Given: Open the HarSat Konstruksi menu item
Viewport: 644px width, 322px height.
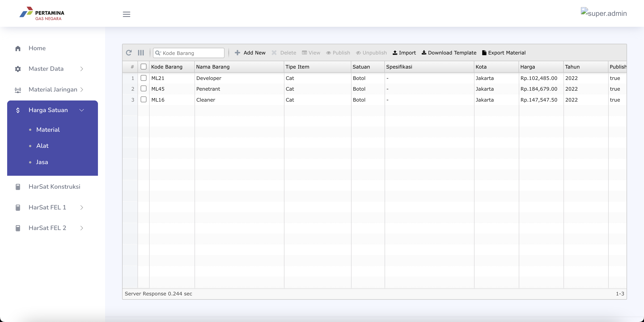Looking at the screenshot, I should 55,187.
